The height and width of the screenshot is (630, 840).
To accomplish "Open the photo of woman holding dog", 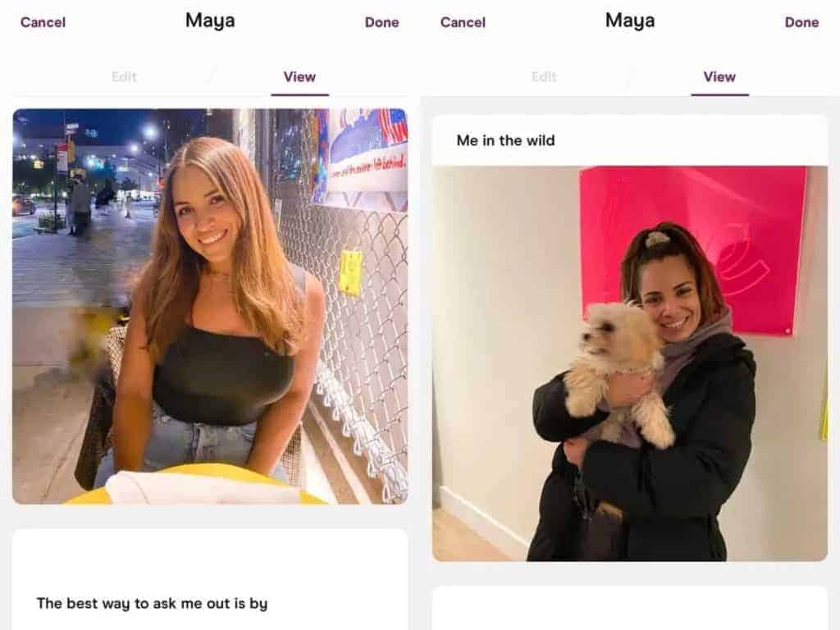I will 630,363.
